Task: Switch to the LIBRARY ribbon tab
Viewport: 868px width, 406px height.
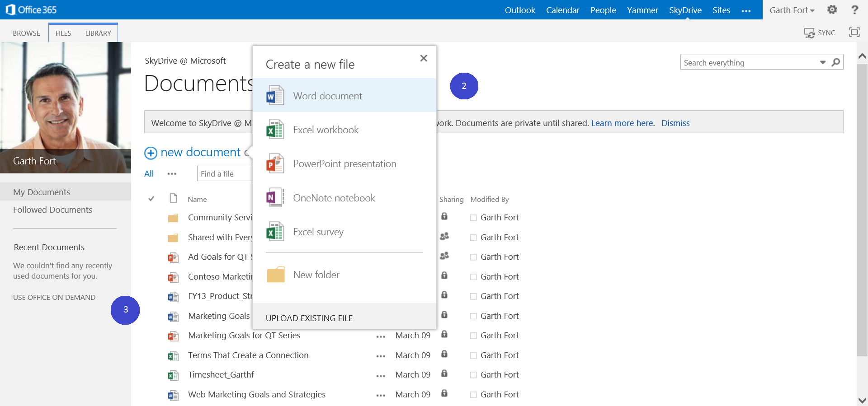Action: (98, 33)
